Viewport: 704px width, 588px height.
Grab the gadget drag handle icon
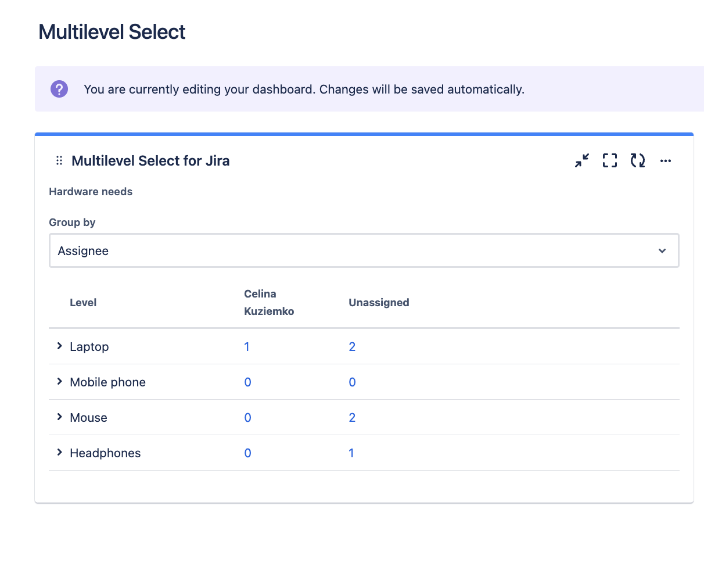coord(59,160)
